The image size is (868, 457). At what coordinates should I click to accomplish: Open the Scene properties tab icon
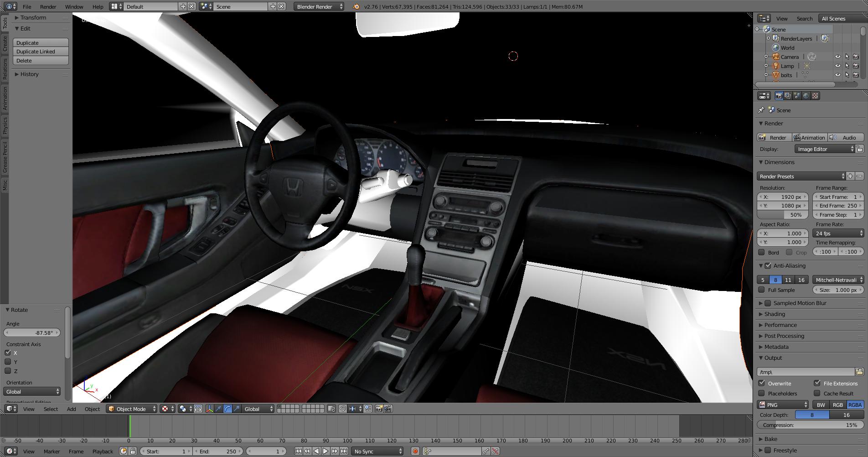point(797,96)
